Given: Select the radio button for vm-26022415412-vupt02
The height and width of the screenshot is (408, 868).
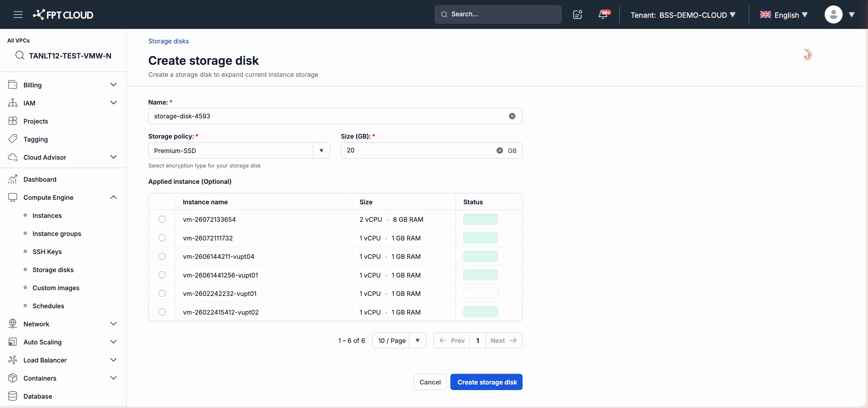Looking at the screenshot, I should (162, 312).
